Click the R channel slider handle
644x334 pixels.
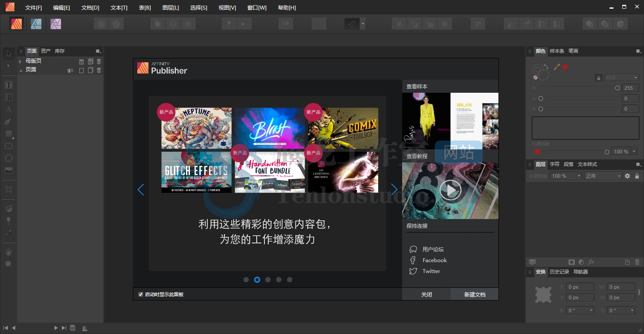(x=617, y=88)
